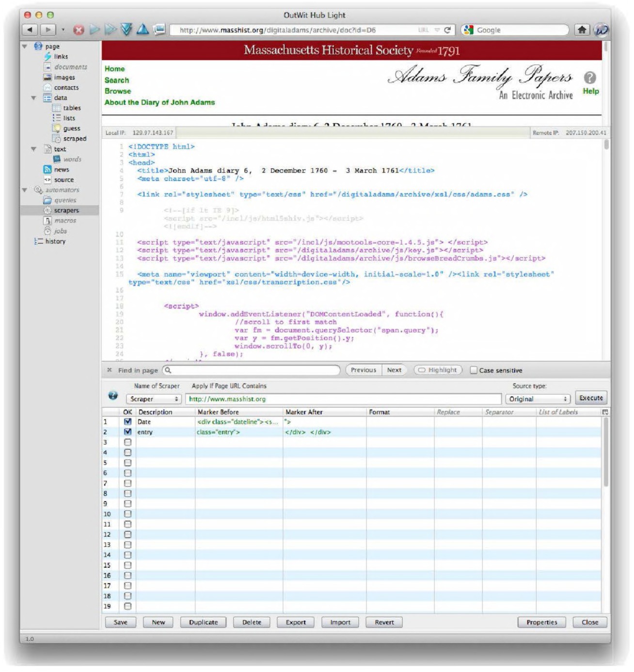Screen dimensions: 634x672
Task: Open the URL bar dropdown arrow
Action: [x=437, y=30]
